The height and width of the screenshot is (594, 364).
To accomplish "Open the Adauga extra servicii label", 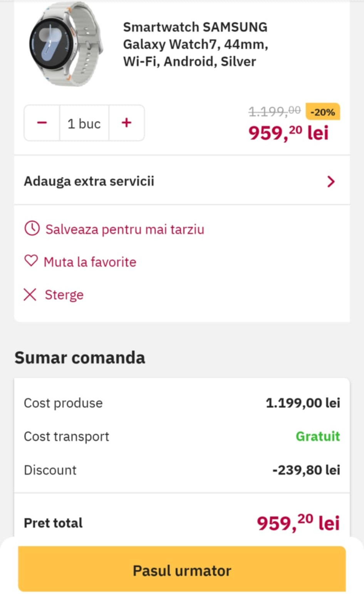I will (89, 181).
